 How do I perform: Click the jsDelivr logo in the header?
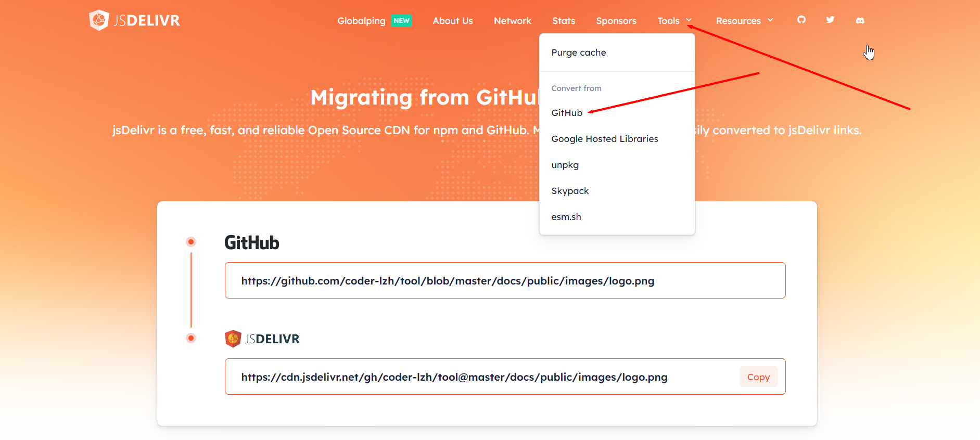pos(134,20)
